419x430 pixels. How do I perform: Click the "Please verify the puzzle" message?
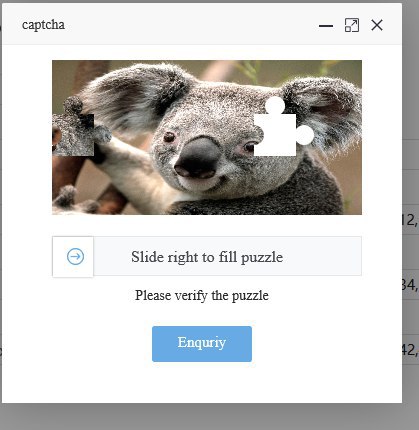click(x=202, y=295)
